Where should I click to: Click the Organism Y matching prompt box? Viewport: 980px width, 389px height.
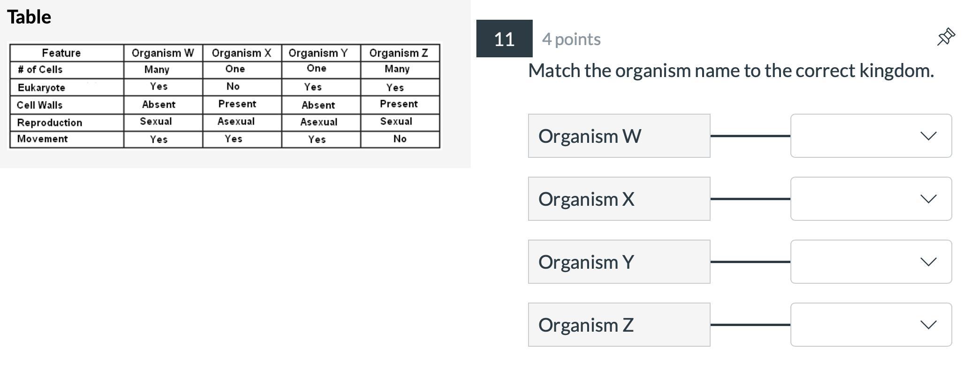tap(619, 262)
